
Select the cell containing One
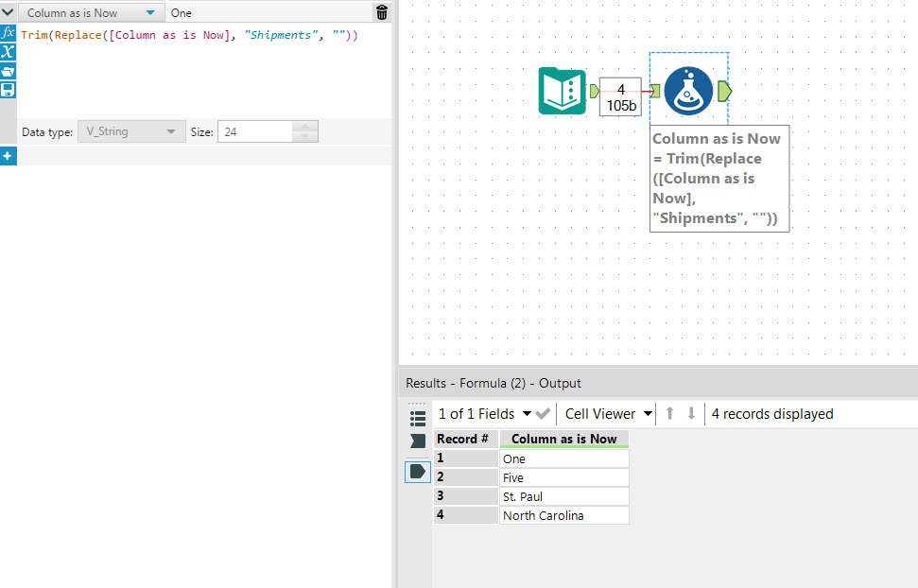(563, 458)
